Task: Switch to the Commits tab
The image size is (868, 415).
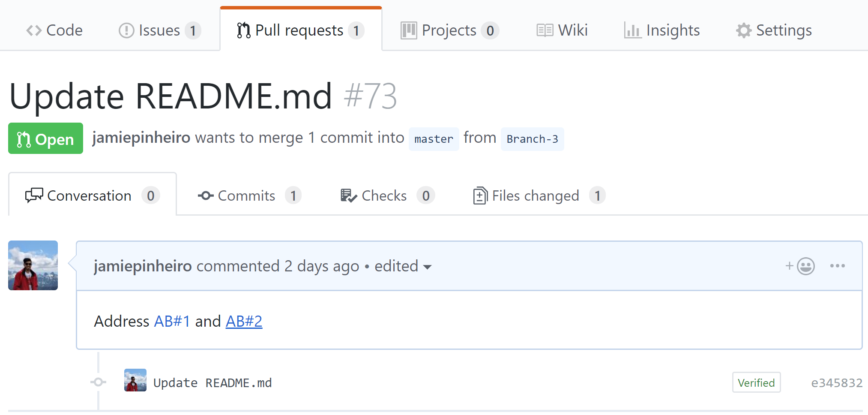Action: pyautogui.click(x=247, y=195)
